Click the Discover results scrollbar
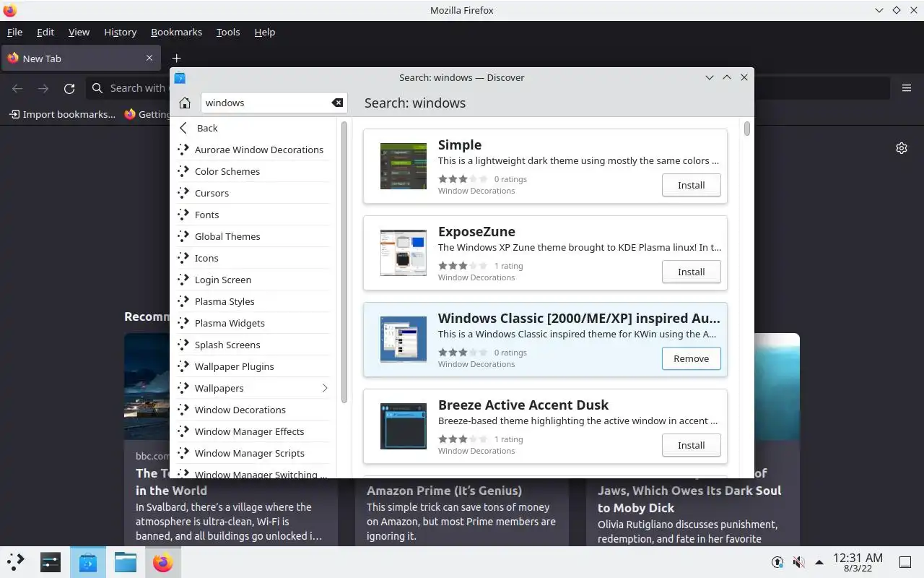 click(x=747, y=129)
